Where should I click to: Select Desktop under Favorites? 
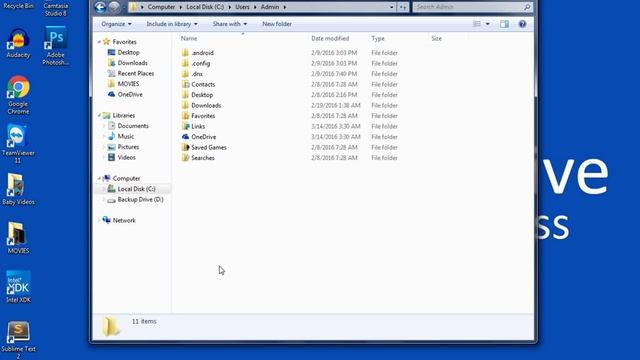coord(128,52)
